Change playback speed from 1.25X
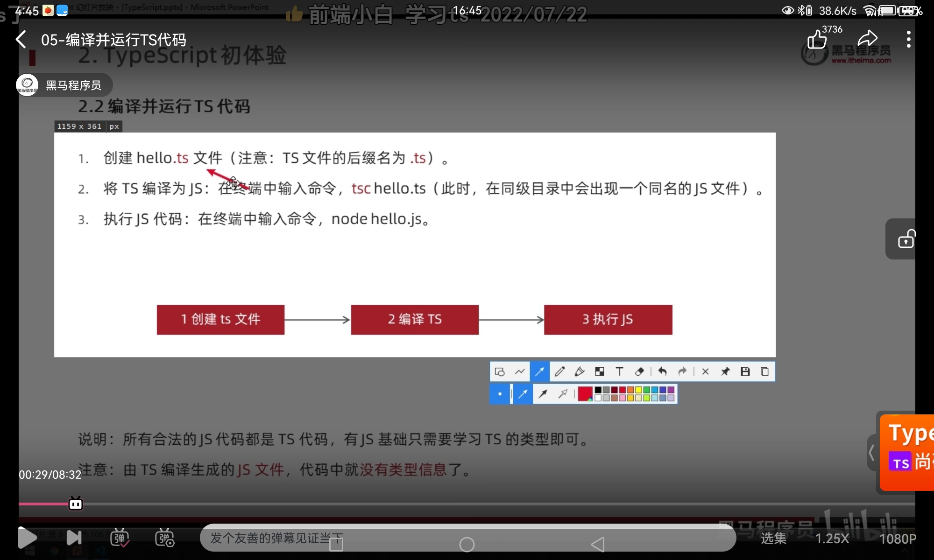Image resolution: width=934 pixels, height=560 pixels. (832, 539)
